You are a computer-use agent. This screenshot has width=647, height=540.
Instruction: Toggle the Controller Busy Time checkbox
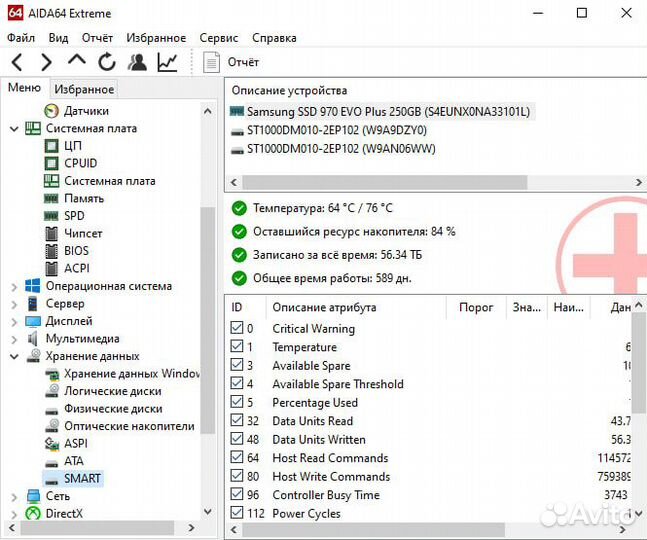tap(236, 494)
